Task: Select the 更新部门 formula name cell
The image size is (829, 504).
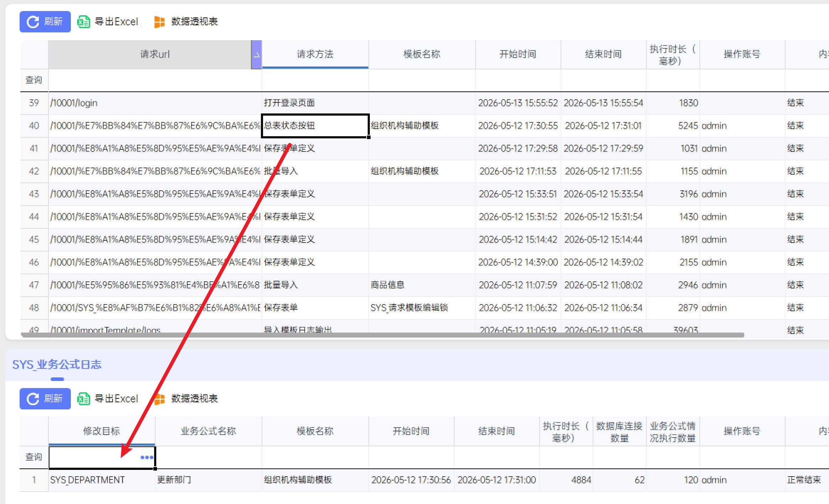Action: tap(208, 480)
